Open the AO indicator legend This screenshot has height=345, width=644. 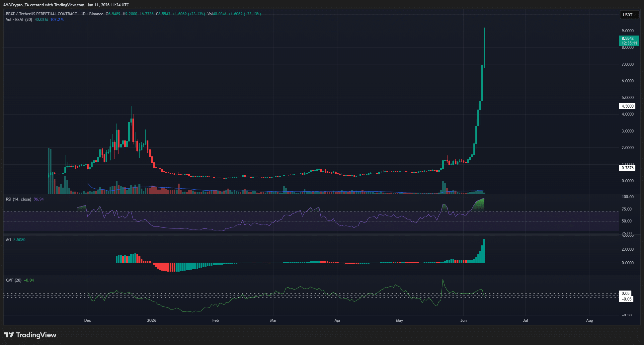tap(8, 240)
